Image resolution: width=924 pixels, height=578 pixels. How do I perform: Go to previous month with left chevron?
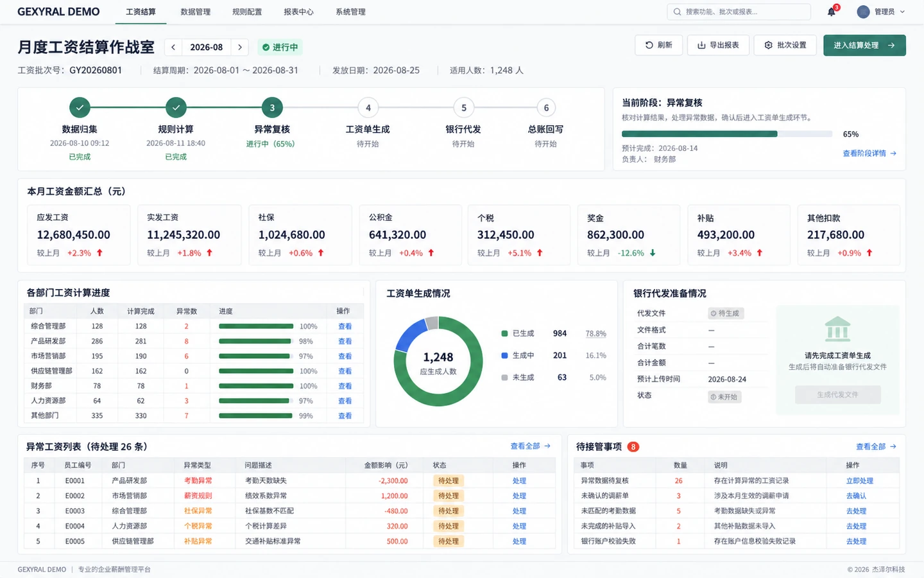point(173,47)
